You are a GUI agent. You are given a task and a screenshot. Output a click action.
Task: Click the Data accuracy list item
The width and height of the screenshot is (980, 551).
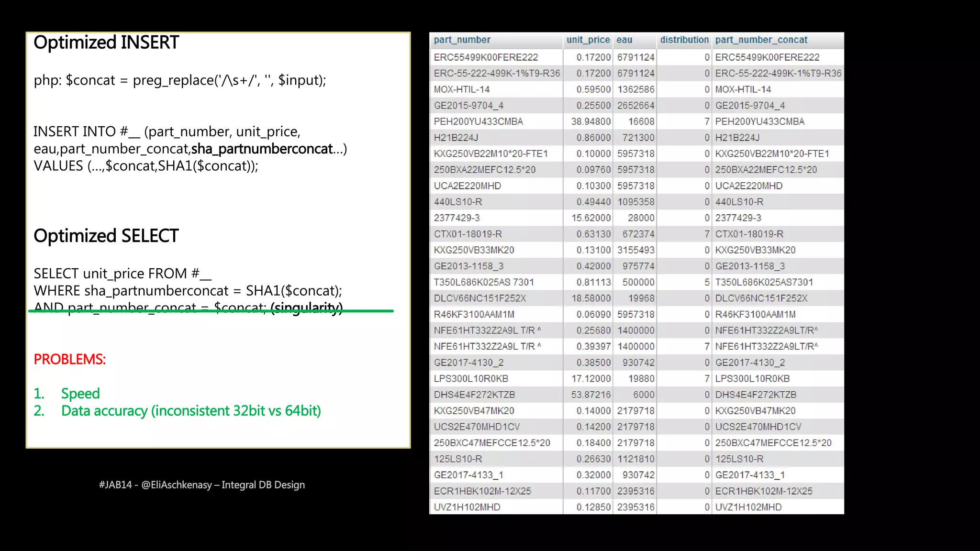tap(191, 411)
